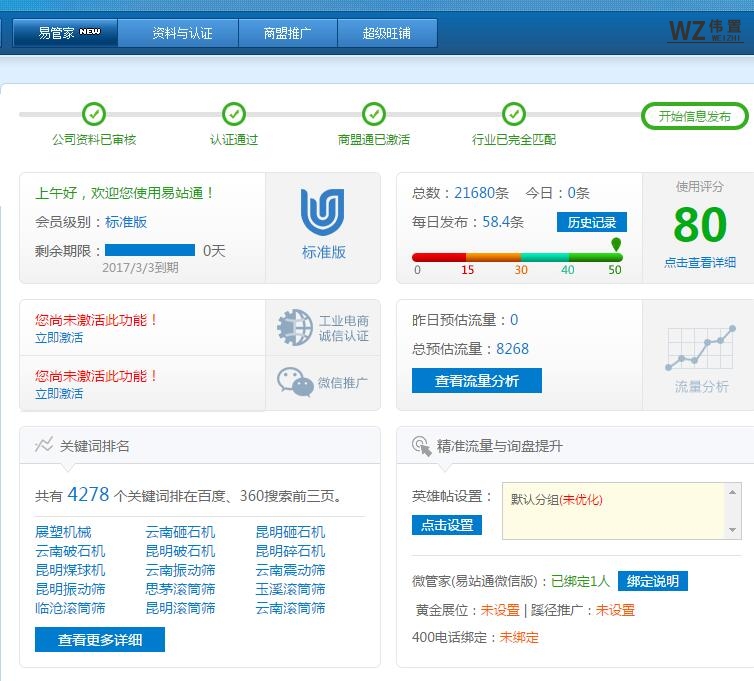754x681 pixels.
Task: Bind 400电话 via 未绑定 link
Action: [519, 637]
